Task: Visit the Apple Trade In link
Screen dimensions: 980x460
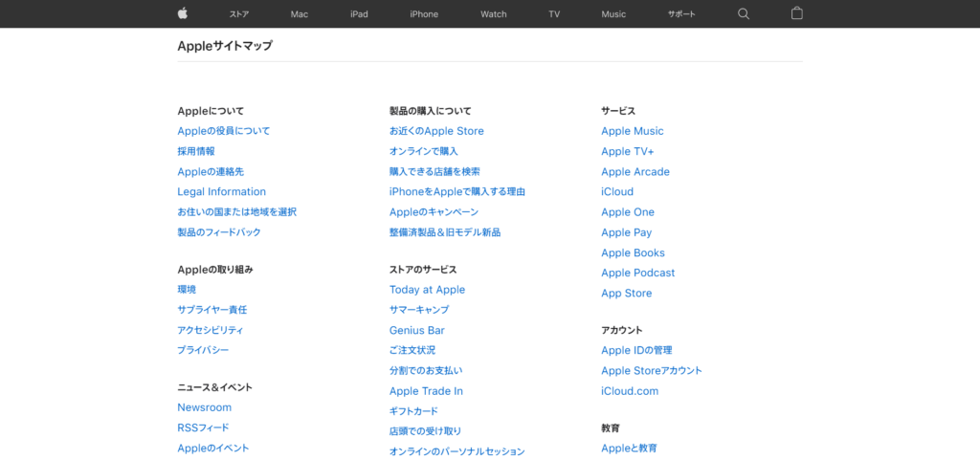Action: click(x=426, y=391)
